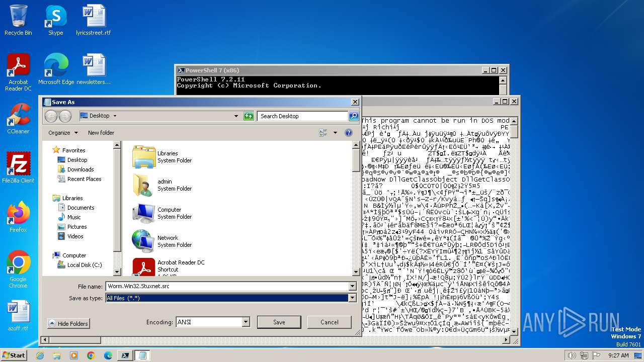The height and width of the screenshot is (362, 644).
Task: Open Music library in navigation pane
Action: [74, 217]
